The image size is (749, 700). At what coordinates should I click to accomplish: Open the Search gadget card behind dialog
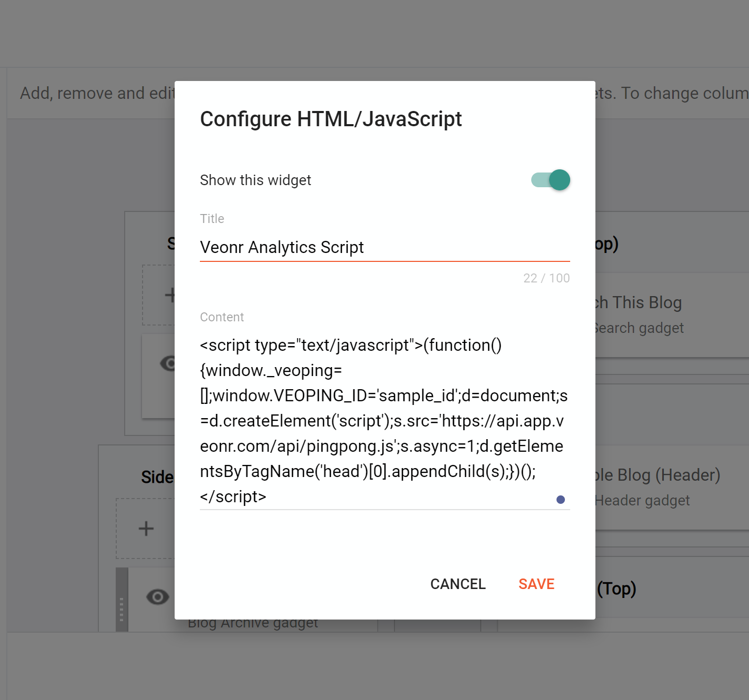(672, 315)
